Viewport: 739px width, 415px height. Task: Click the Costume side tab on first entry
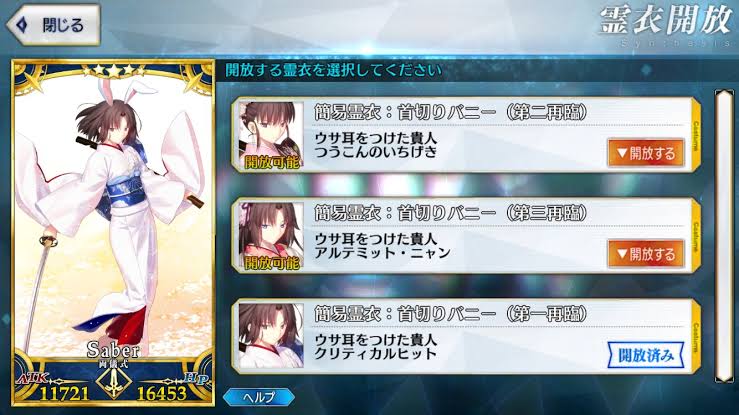click(696, 136)
